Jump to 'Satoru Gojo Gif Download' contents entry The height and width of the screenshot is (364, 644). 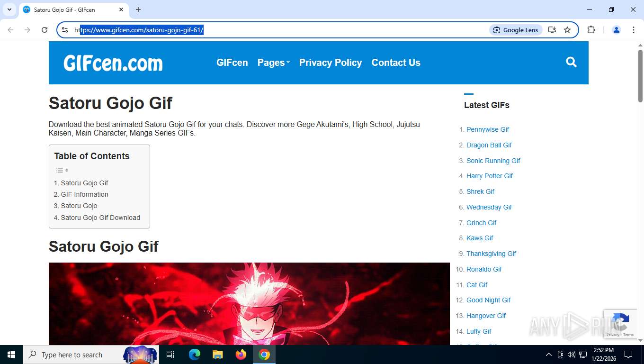pyautogui.click(x=97, y=218)
